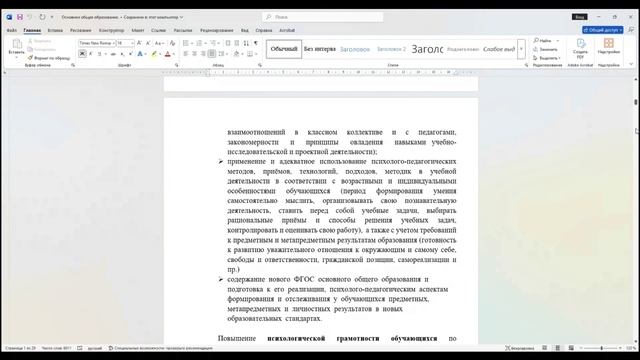Open the borders button

tap(250, 54)
